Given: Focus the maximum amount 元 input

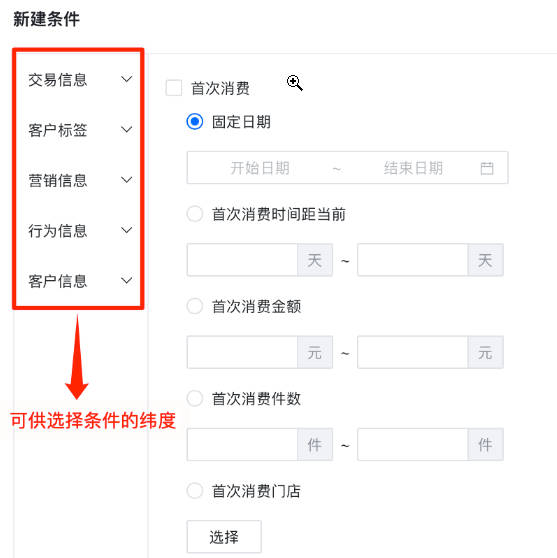Looking at the screenshot, I should 413,352.
